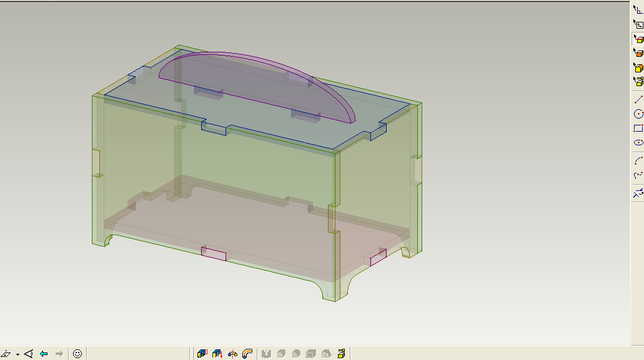
Task: Select the Ellipse sketch tool
Action: click(x=638, y=142)
